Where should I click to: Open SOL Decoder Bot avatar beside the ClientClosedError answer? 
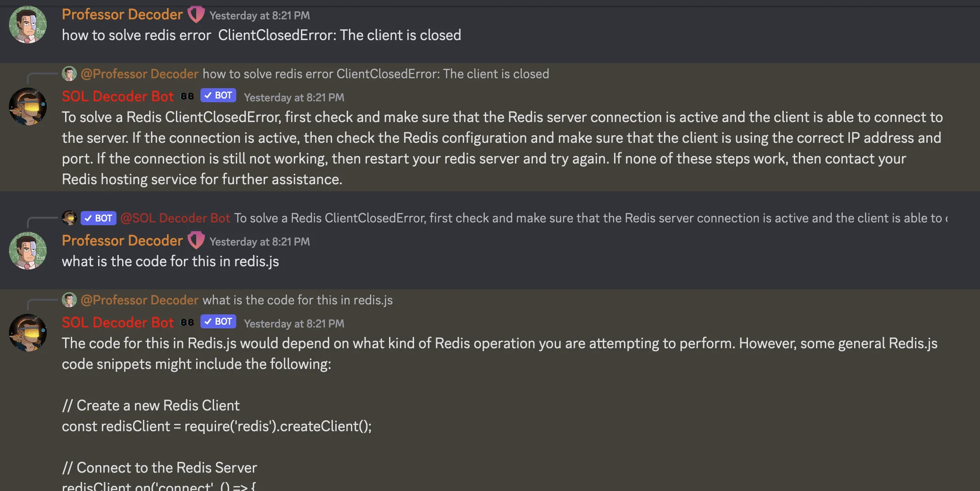[x=28, y=106]
